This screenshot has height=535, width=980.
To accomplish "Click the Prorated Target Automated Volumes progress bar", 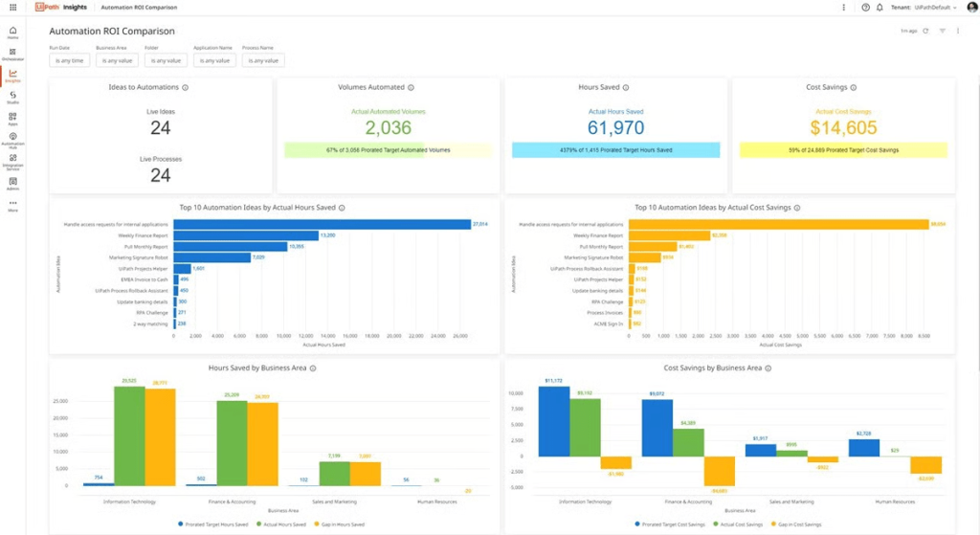I will (389, 150).
